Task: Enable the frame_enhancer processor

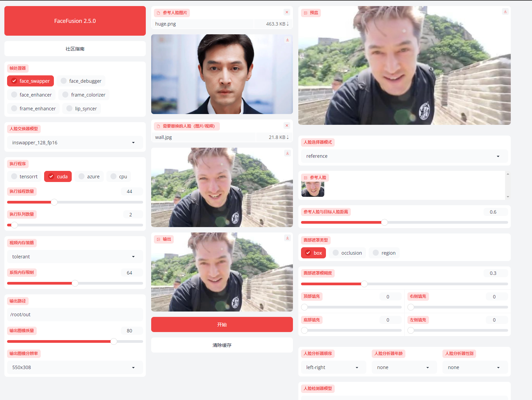Action: pos(33,109)
